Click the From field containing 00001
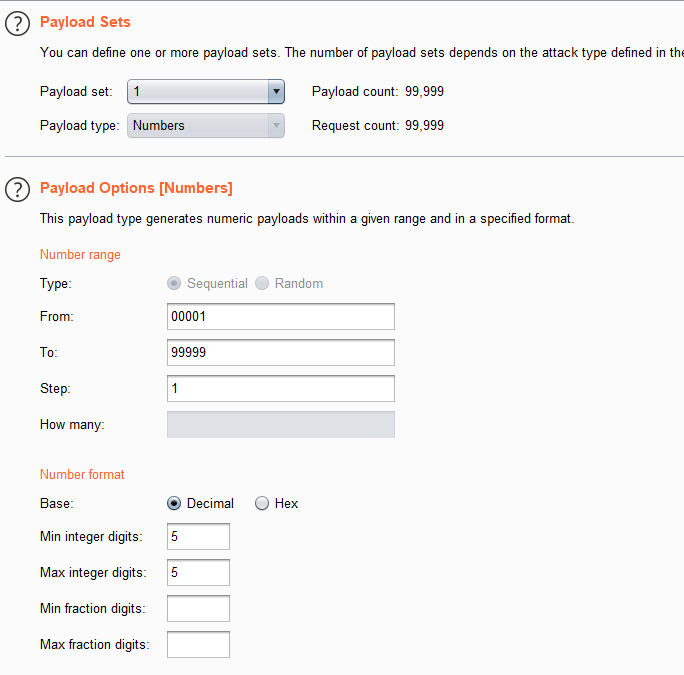This screenshot has width=684, height=675. point(281,317)
